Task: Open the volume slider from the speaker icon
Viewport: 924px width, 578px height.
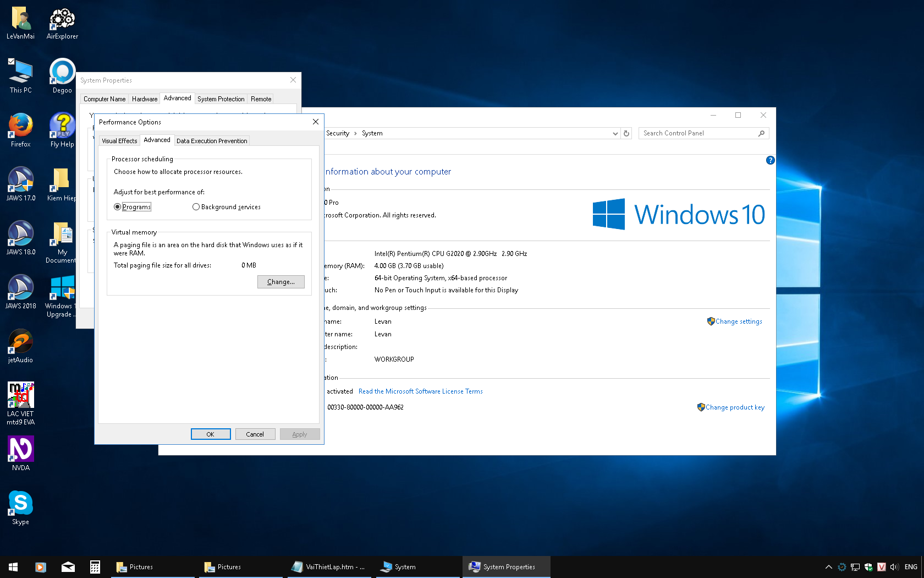Action: (895, 566)
